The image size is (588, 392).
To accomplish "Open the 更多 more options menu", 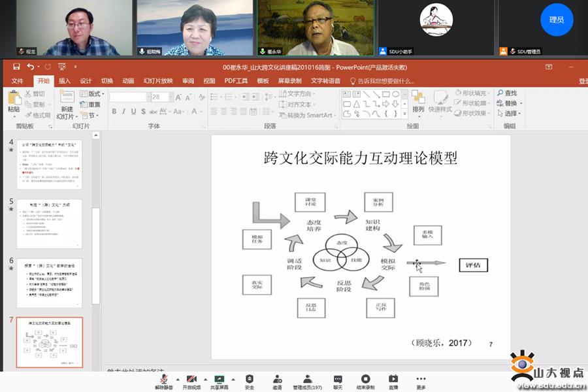I will 421,382.
